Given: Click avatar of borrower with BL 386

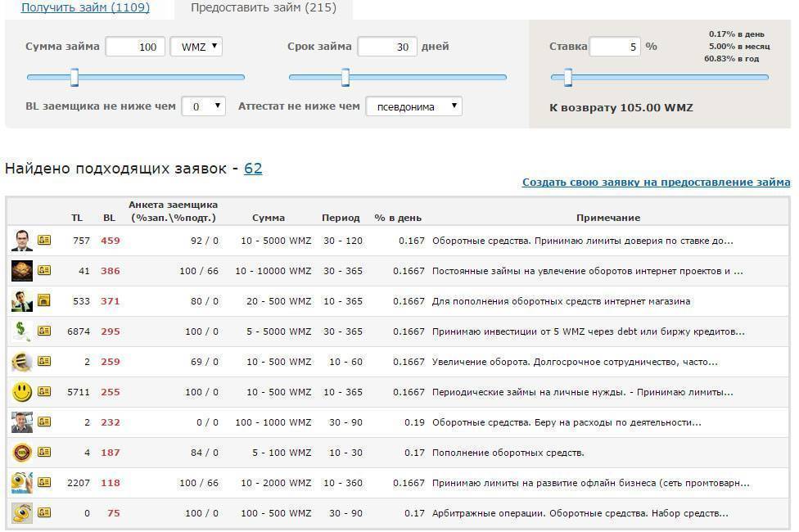Looking at the screenshot, I should point(21,270).
